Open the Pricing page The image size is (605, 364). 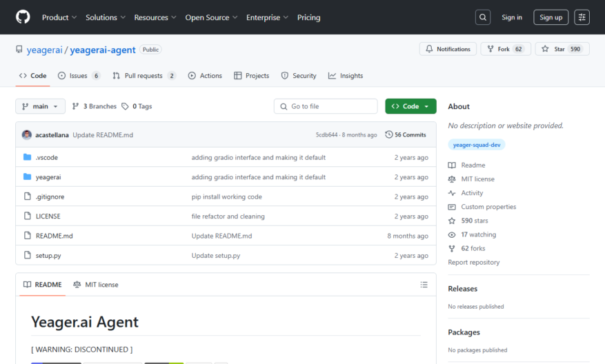(308, 17)
